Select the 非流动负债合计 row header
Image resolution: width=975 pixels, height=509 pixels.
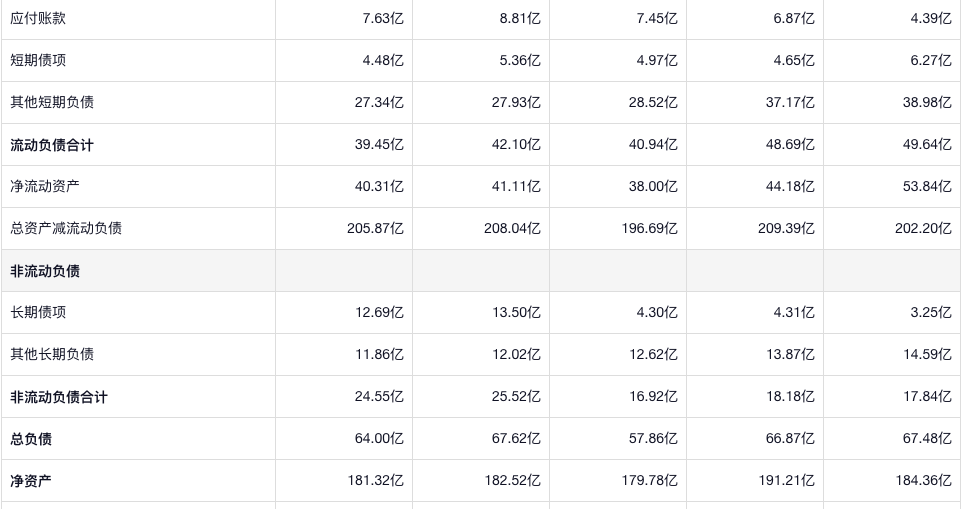point(59,397)
